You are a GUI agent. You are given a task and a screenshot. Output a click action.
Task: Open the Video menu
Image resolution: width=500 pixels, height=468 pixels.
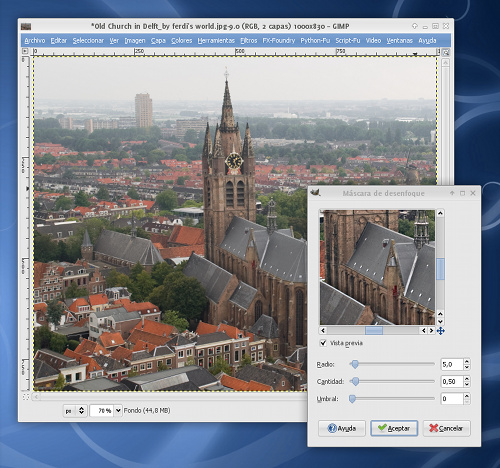coord(373,40)
